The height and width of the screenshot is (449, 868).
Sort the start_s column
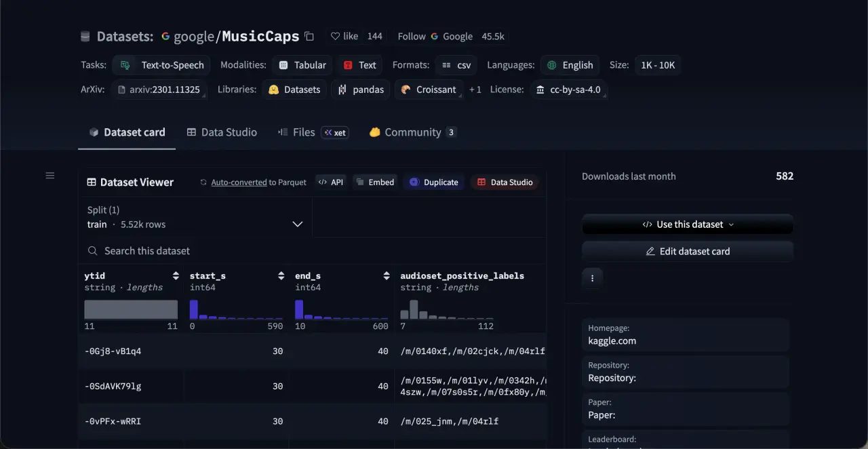pyautogui.click(x=281, y=276)
